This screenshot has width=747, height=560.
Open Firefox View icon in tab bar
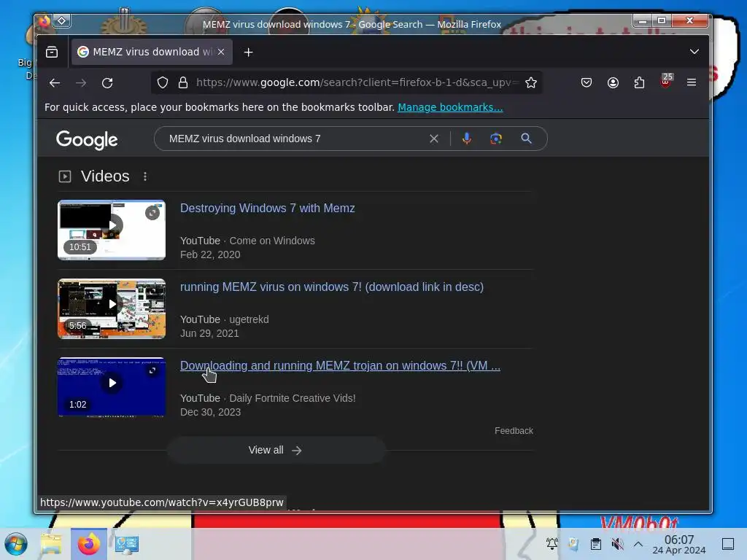pyautogui.click(x=52, y=52)
